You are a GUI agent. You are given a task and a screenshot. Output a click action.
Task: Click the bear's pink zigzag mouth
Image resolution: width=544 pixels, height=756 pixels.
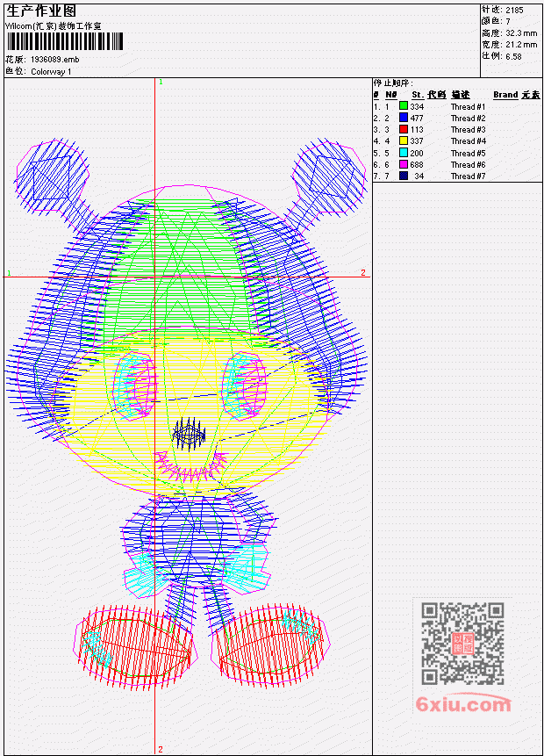click(x=191, y=465)
